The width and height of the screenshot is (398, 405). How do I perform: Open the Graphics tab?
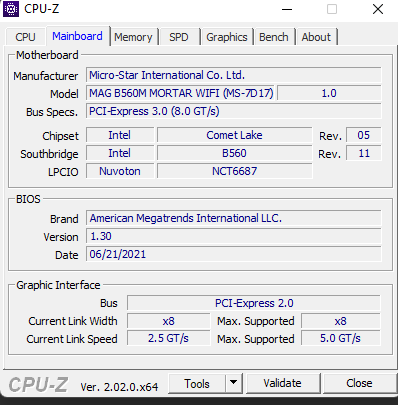point(227,37)
